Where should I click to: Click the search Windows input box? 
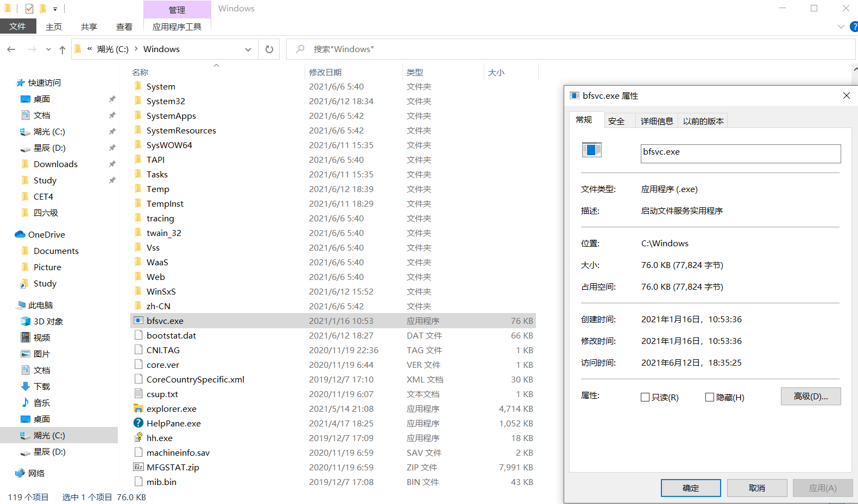pos(570,49)
